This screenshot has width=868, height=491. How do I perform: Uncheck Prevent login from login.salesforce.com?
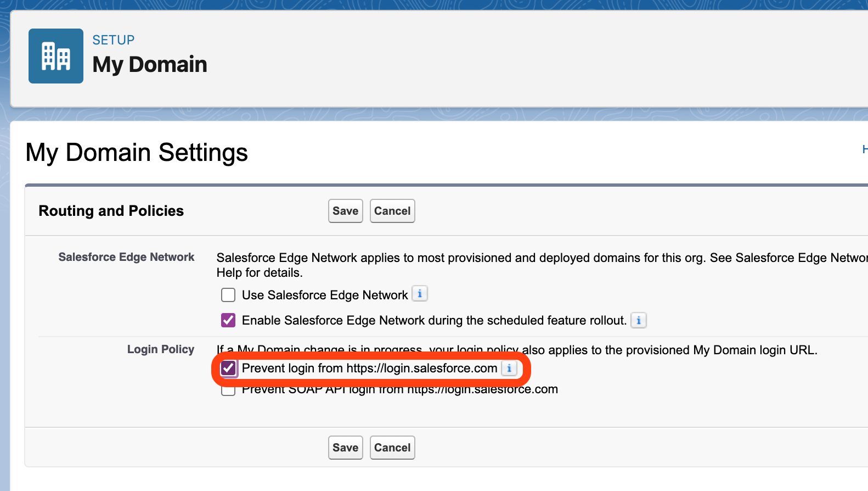[228, 368]
